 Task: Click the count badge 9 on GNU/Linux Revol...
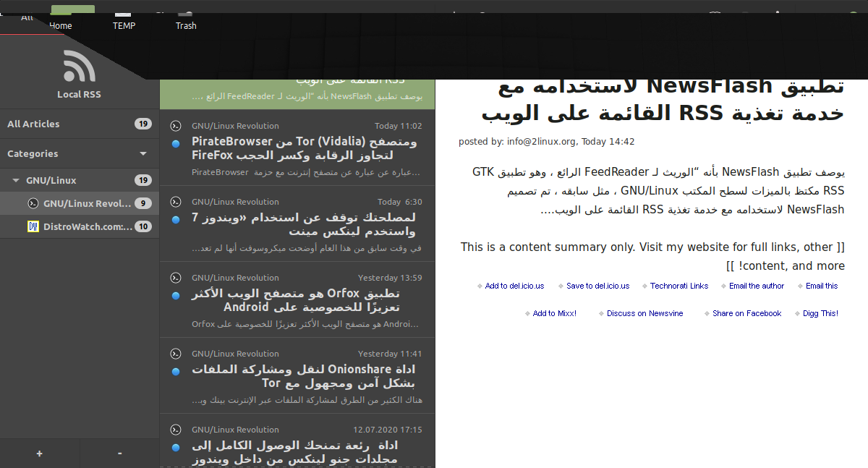[142, 203]
